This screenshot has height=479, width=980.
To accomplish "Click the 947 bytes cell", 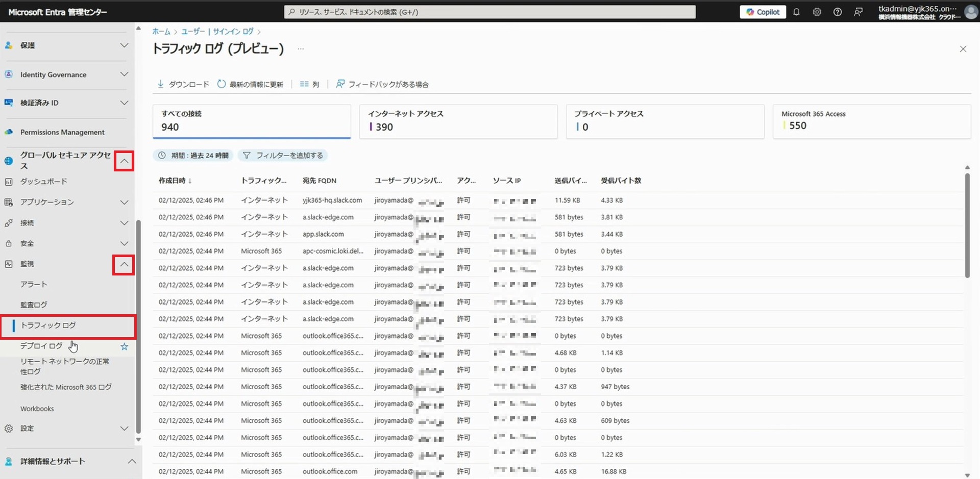I will click(x=615, y=387).
